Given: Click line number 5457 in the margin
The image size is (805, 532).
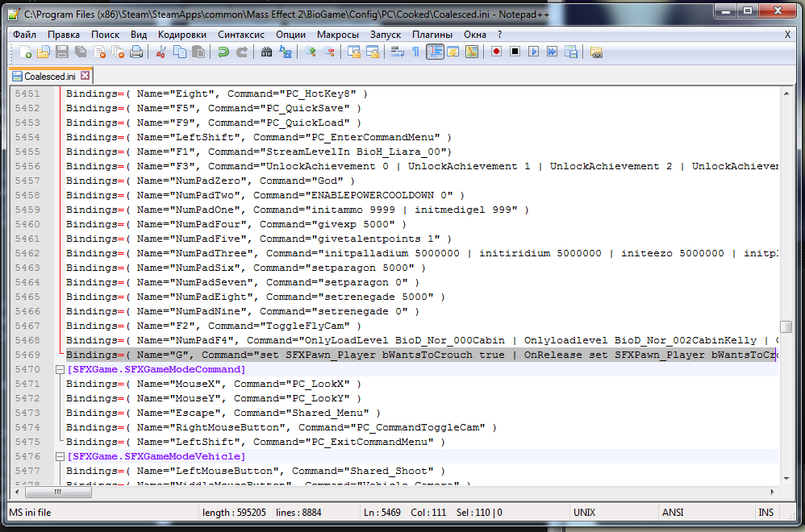Looking at the screenshot, I should (x=27, y=181).
